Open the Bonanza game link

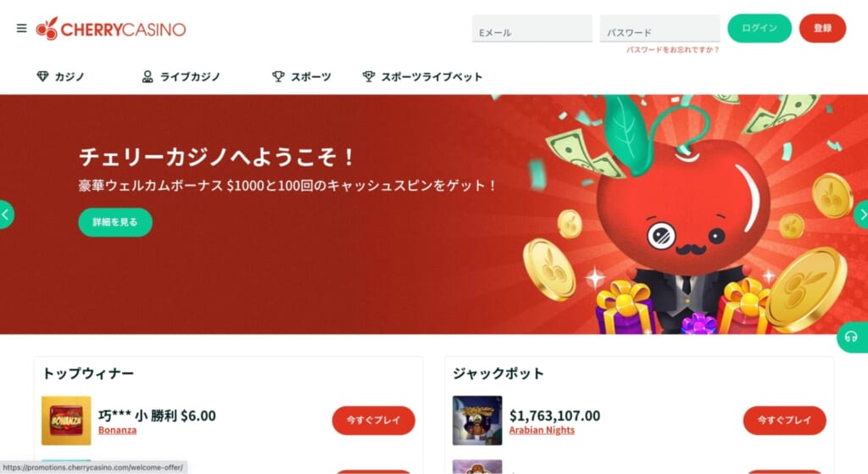117,430
